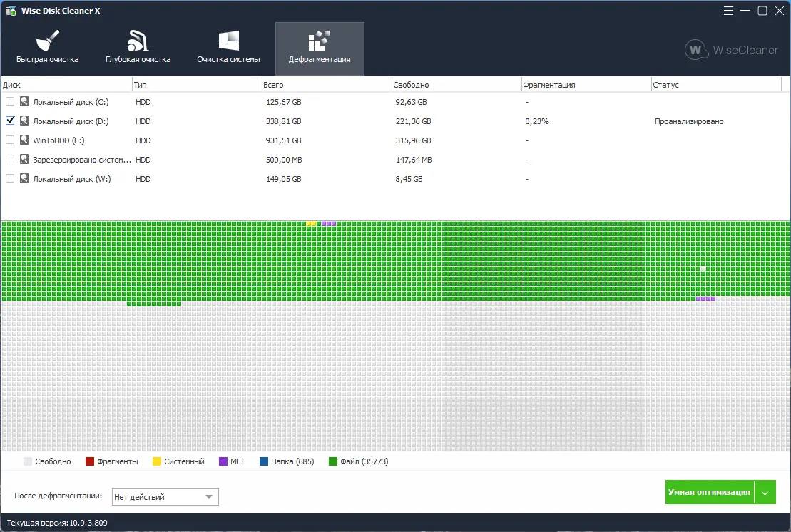Click the purple MFT legend swatch
The width and height of the screenshot is (791, 532).
pos(223,461)
